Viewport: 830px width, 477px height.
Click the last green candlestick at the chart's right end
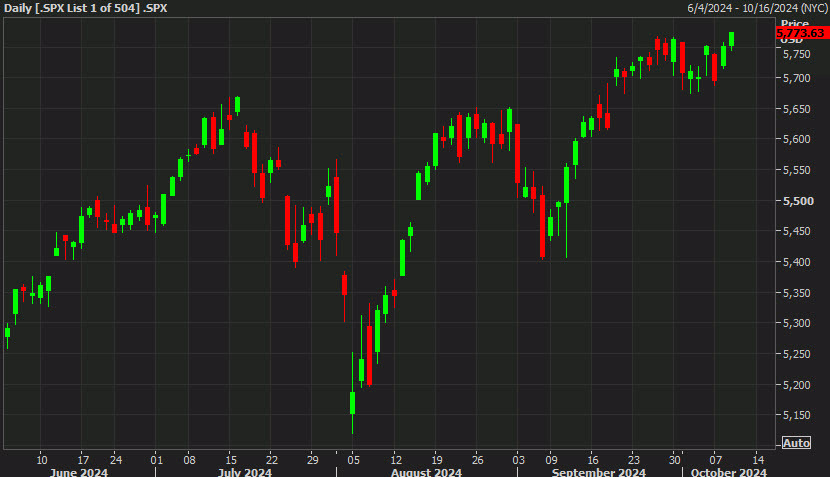click(x=732, y=39)
